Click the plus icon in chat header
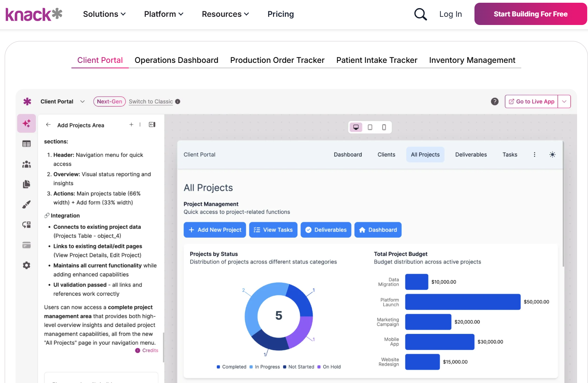Screen dimensions: 588x383 pos(131,125)
